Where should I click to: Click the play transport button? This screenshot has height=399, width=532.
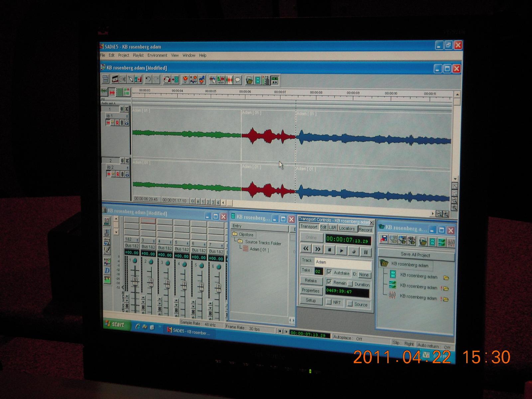[341, 250]
